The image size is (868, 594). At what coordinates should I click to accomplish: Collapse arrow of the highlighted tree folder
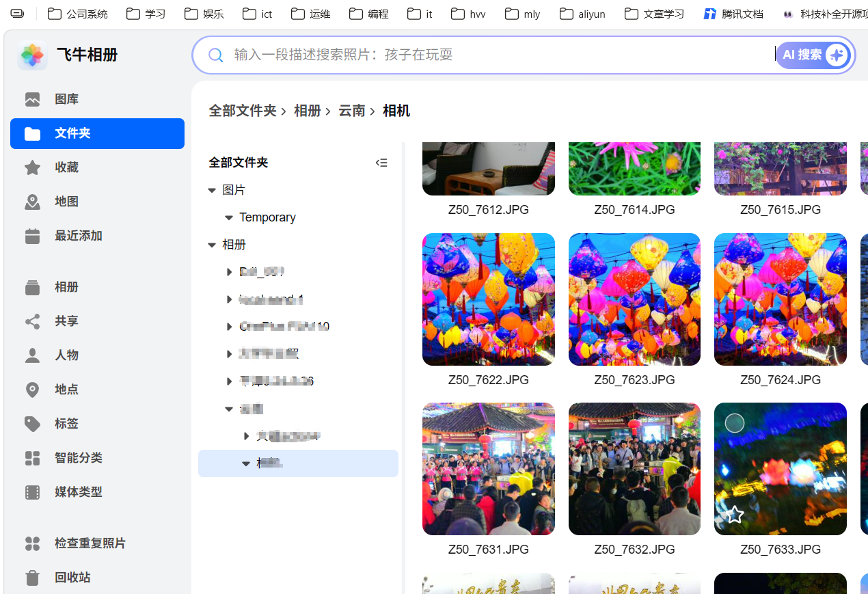coord(246,463)
